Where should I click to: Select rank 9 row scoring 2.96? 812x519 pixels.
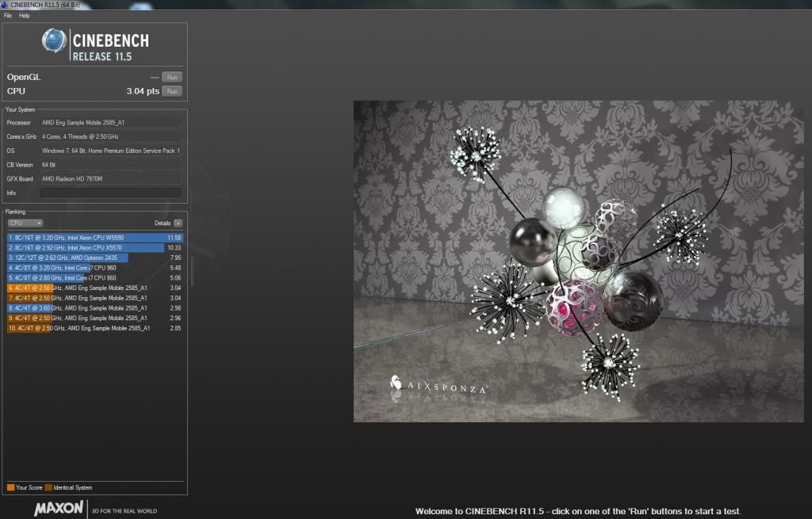95,319
